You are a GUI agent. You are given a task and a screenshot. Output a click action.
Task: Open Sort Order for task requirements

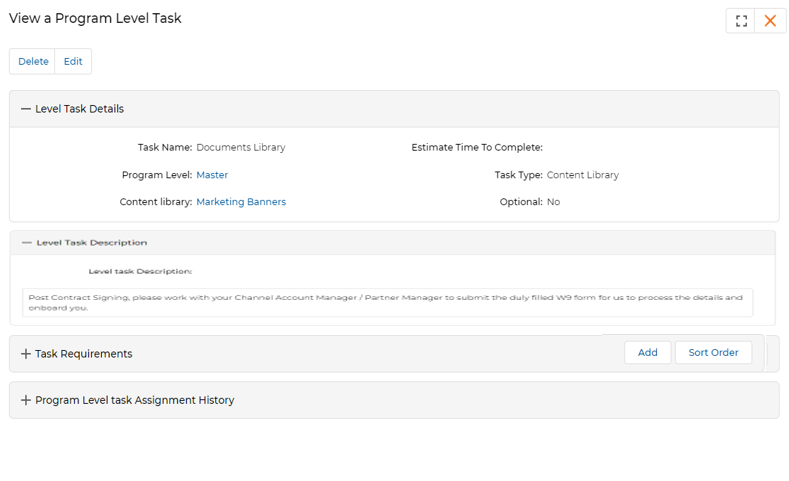(x=713, y=353)
